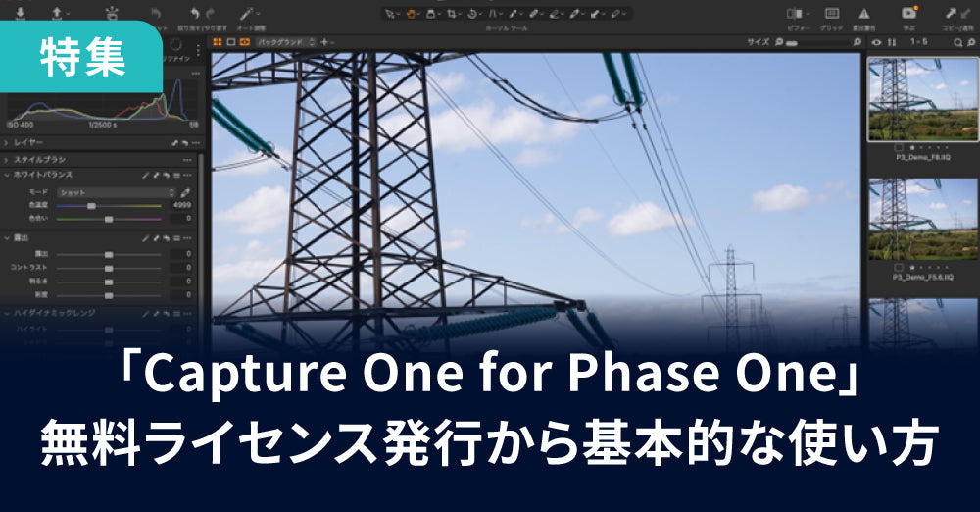Viewport: 980px width, 512px height.
Task: Click the Export images toolbar icon
Action: (x=57, y=14)
